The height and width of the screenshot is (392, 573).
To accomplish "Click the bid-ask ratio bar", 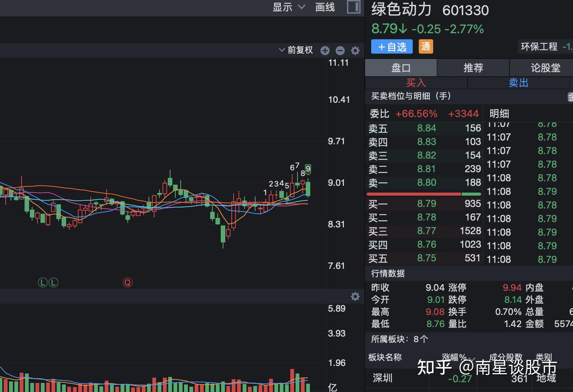I will (x=424, y=194).
